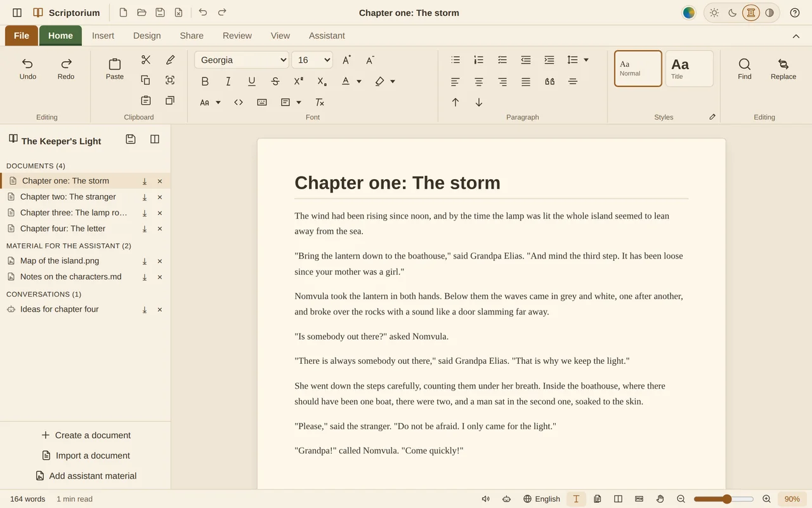Click the Replace button
The image size is (812, 508).
pos(783,69)
